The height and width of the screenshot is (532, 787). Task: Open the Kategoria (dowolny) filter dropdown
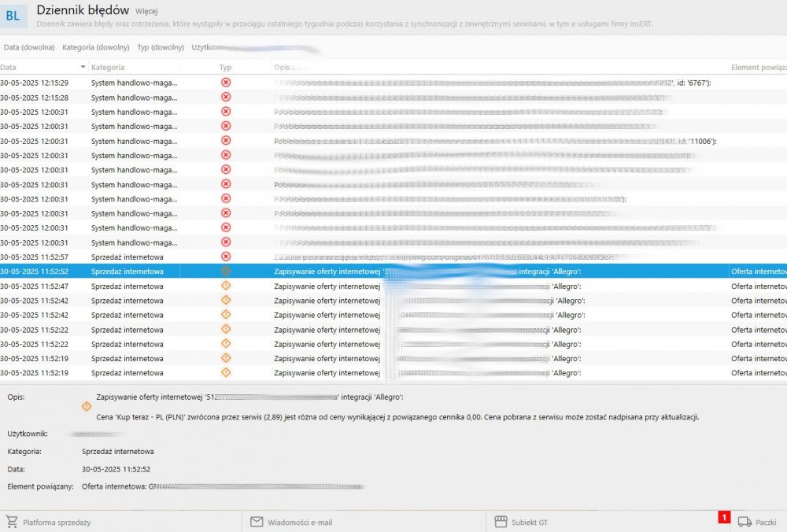pos(95,47)
